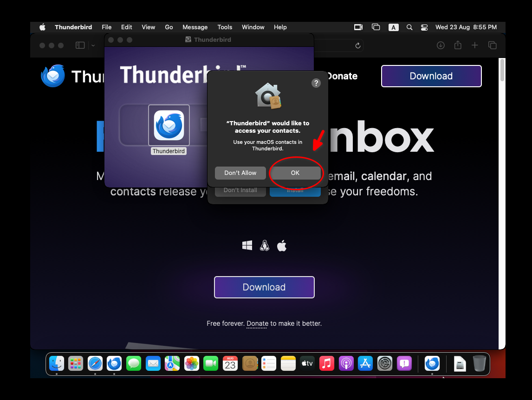The height and width of the screenshot is (400, 532).
Task: Open Photos from the Dock
Action: click(x=192, y=364)
